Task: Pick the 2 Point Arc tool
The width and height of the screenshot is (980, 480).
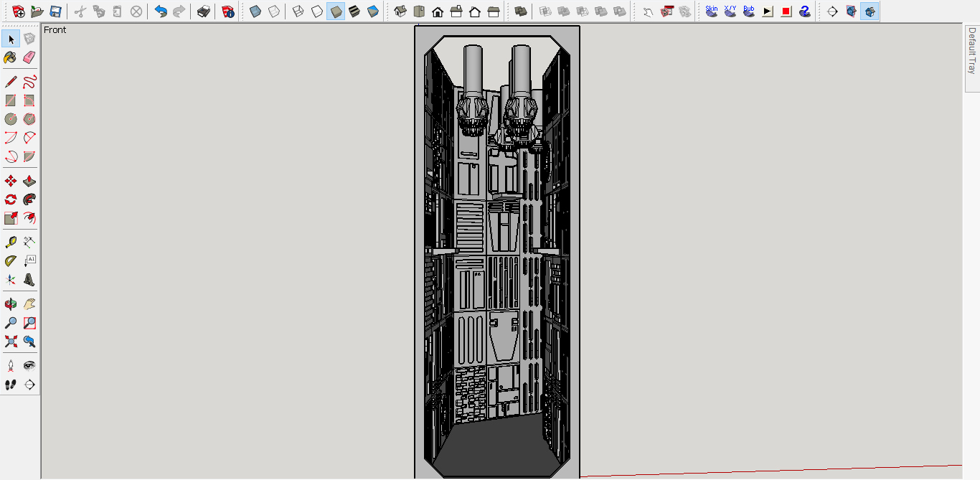Action: pos(29,138)
